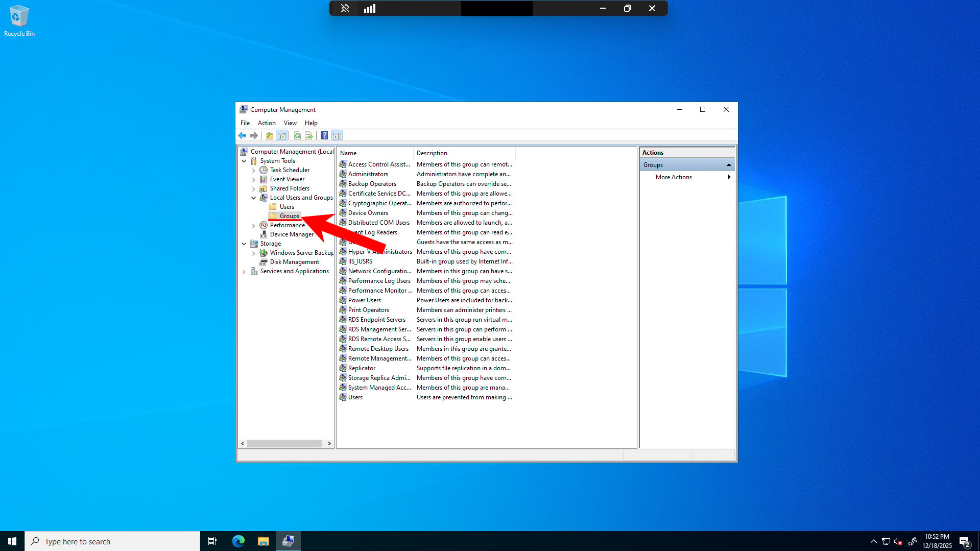Open Task View from the taskbar
This screenshot has height=551, width=980.
(212, 541)
